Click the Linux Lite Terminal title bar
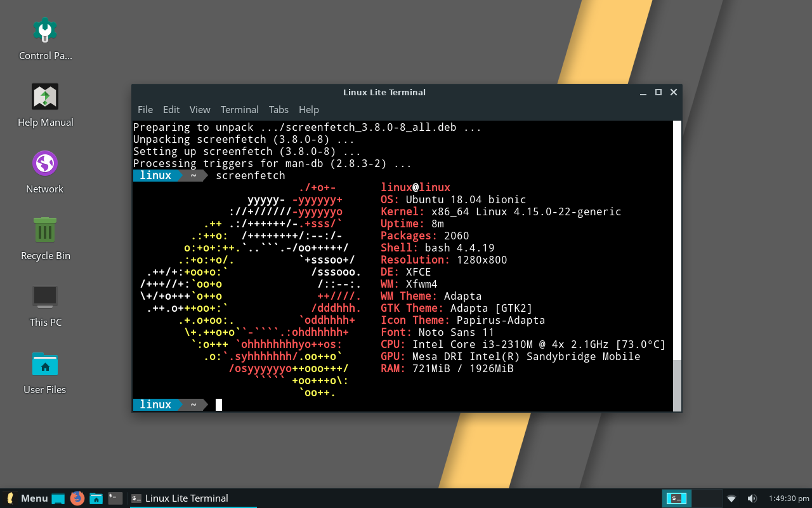The height and width of the screenshot is (508, 812). pyautogui.click(x=384, y=93)
